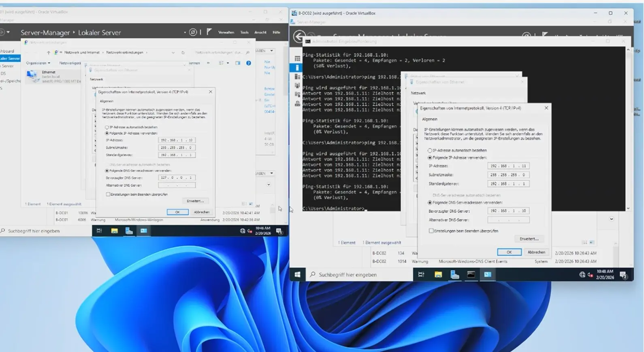Click OK in B-DC02 TCP/IPv4 dialog
Screen dimensions: 644x352
coord(509,252)
